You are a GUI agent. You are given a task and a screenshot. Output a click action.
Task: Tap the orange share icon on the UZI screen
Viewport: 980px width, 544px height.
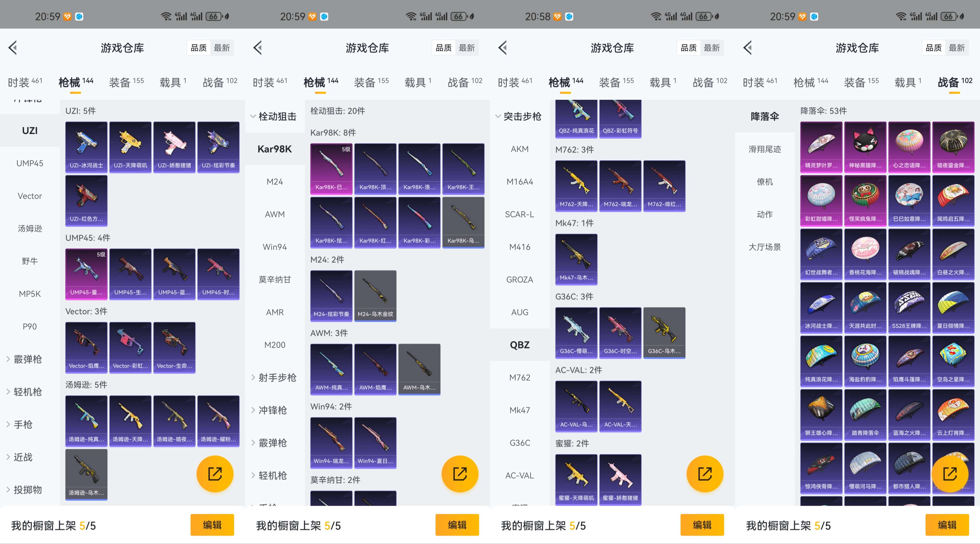215,474
